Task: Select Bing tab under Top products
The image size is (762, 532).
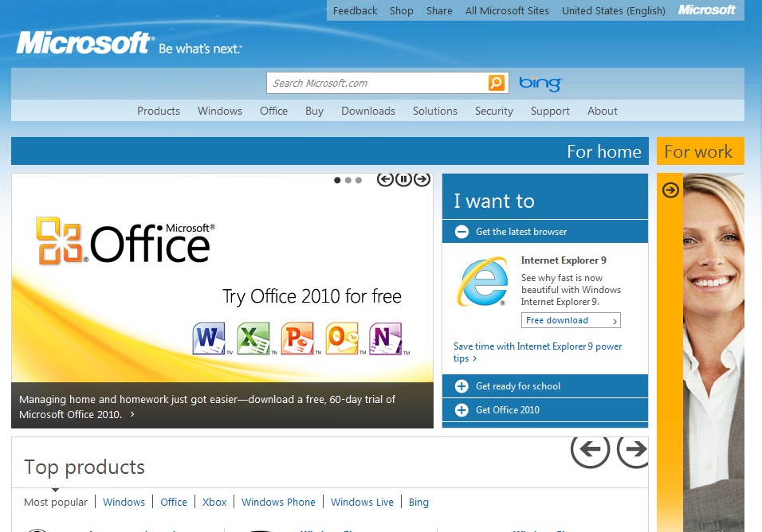Action: point(418,502)
